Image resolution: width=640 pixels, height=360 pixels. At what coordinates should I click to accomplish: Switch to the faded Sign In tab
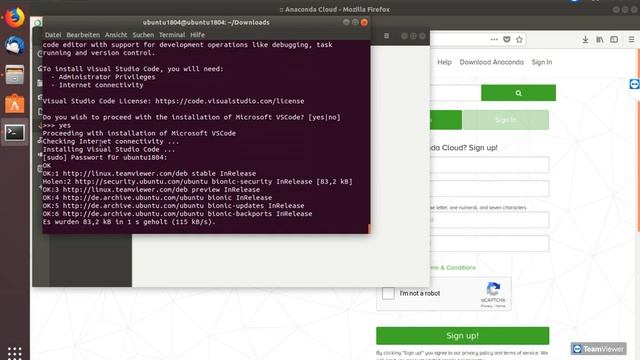[x=506, y=120]
